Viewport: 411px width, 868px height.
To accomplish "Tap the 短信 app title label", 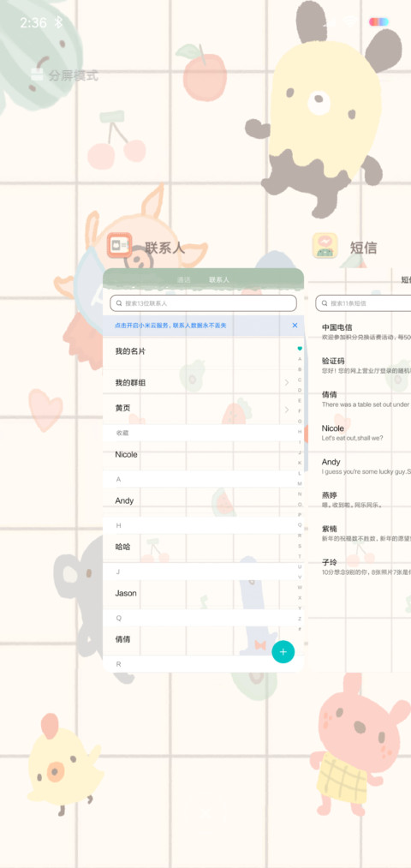I will coord(363,248).
